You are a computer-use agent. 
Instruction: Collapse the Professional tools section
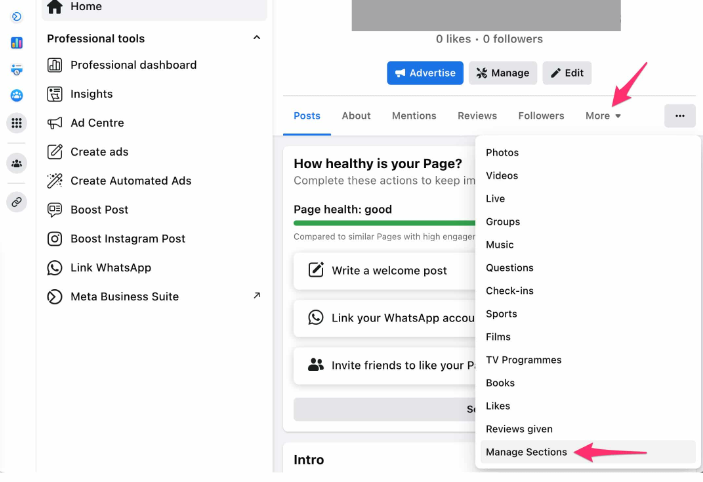click(256, 38)
